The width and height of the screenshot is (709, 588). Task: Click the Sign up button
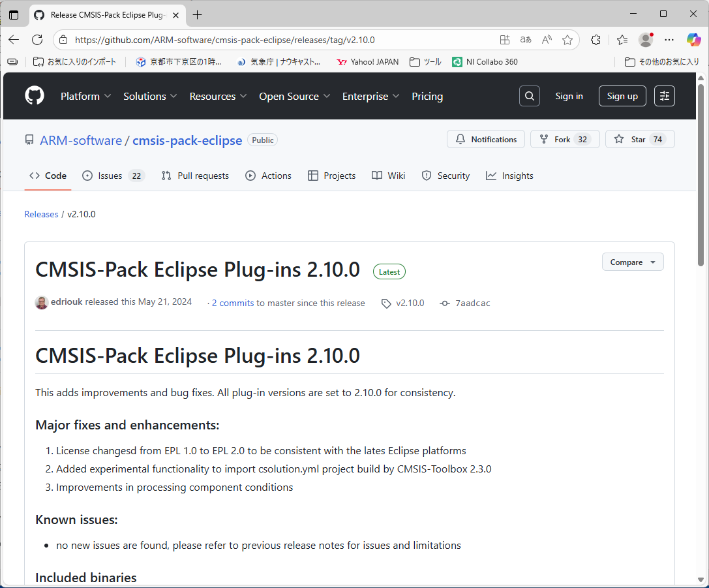tap(622, 96)
